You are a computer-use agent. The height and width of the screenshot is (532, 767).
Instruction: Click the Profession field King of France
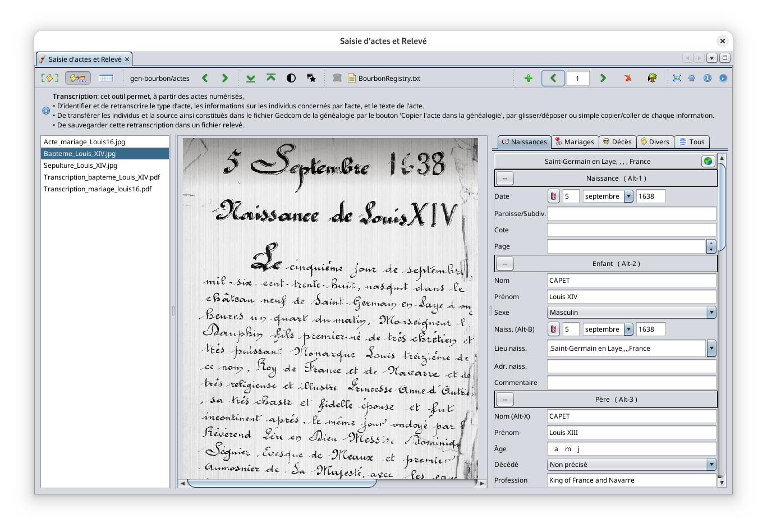(632, 480)
